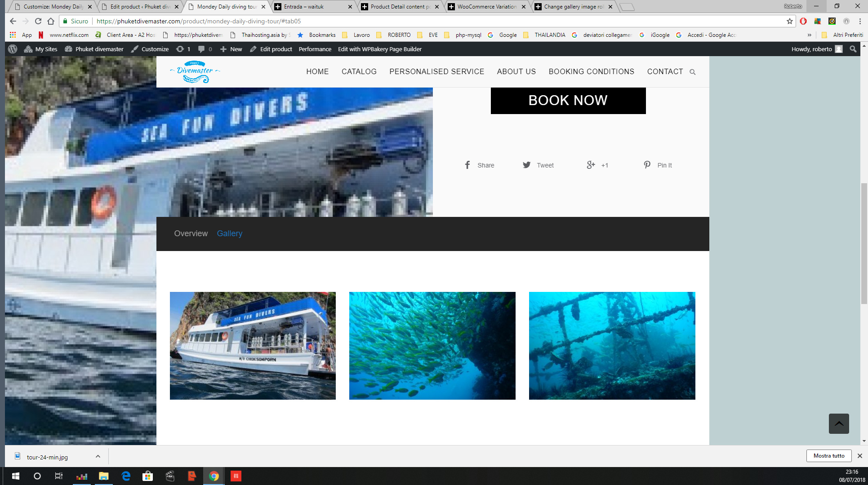Expand download options for tour-24-min.jpg
Screen dimensions: 868x485
[98, 456]
